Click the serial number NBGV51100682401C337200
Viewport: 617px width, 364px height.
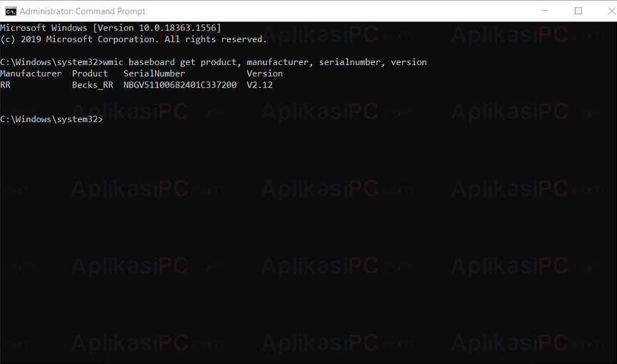coord(180,85)
